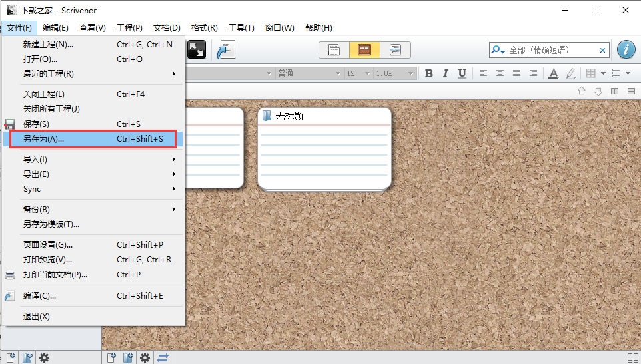Open the 窗口(W) menu

[280, 28]
